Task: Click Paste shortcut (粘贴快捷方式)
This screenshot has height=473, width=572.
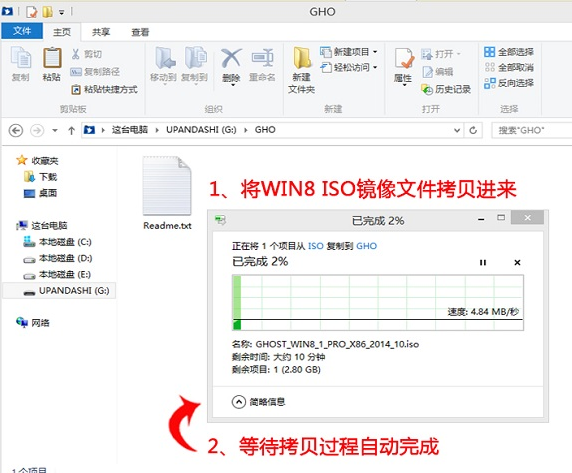Action: [x=104, y=89]
